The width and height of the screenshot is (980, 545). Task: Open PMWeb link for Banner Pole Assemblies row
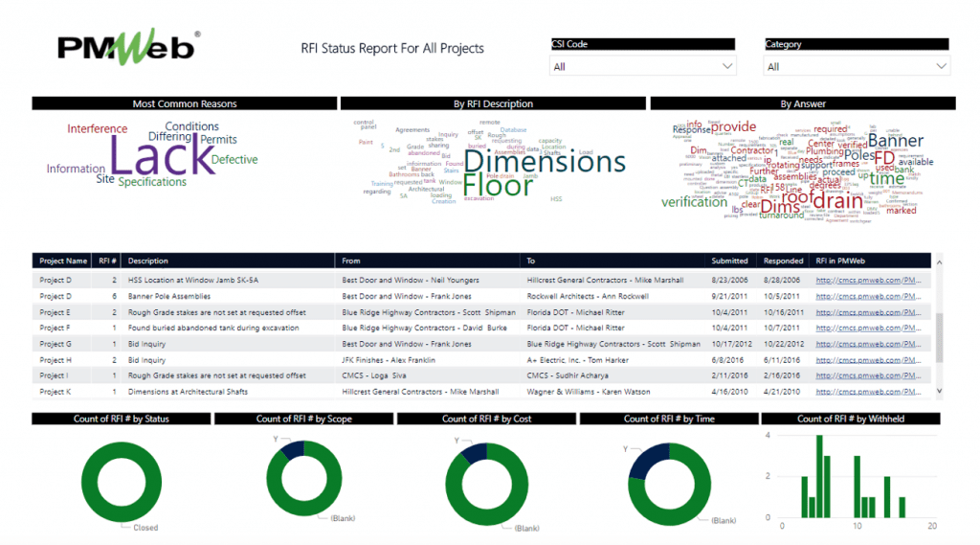(x=868, y=297)
